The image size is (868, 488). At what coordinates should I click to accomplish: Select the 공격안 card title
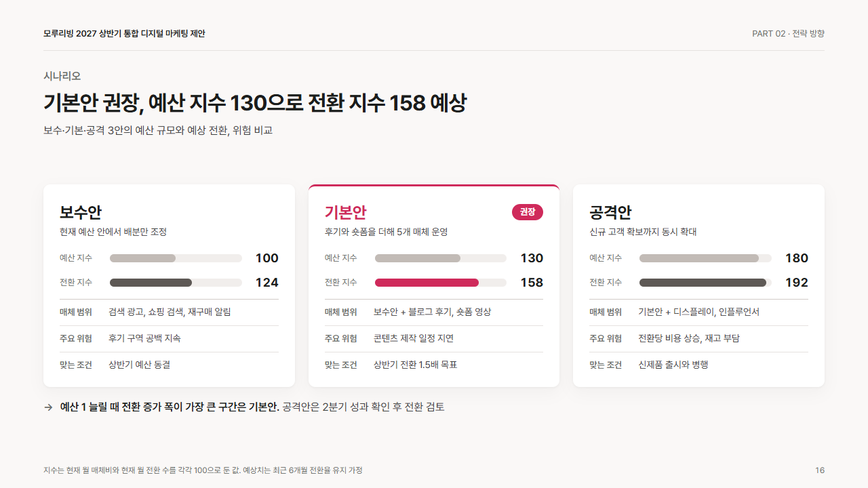click(x=610, y=212)
